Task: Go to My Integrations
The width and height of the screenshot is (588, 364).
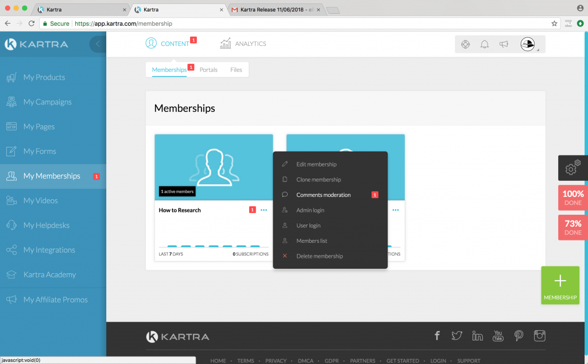Action: [x=53, y=250]
